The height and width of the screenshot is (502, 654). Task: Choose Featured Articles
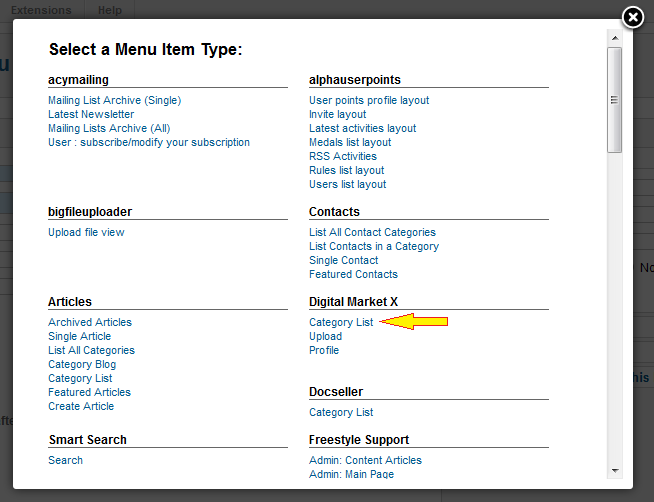coord(90,392)
